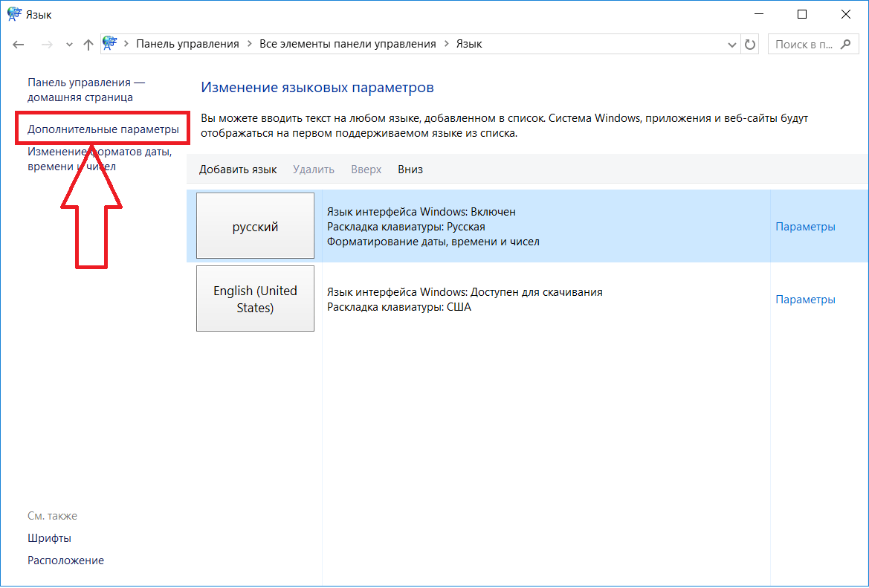The height and width of the screenshot is (588, 869).
Task: Expand address bar history dropdown
Action: point(731,45)
